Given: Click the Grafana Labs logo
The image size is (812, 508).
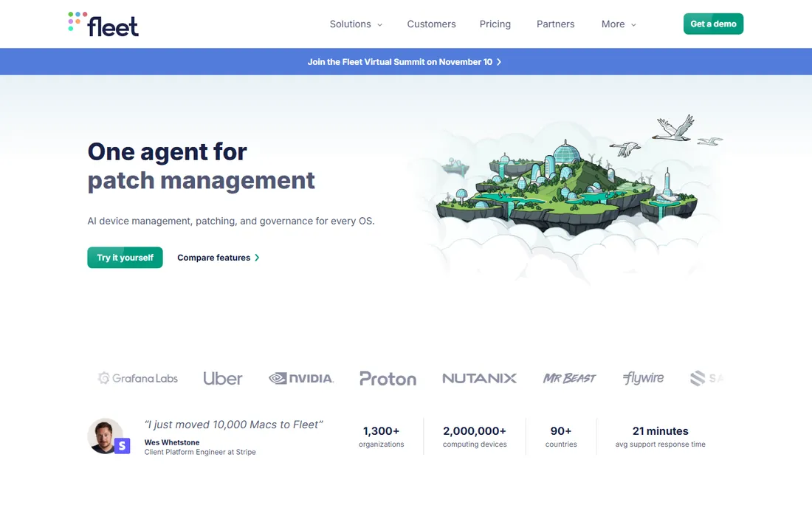Looking at the screenshot, I should (138, 378).
